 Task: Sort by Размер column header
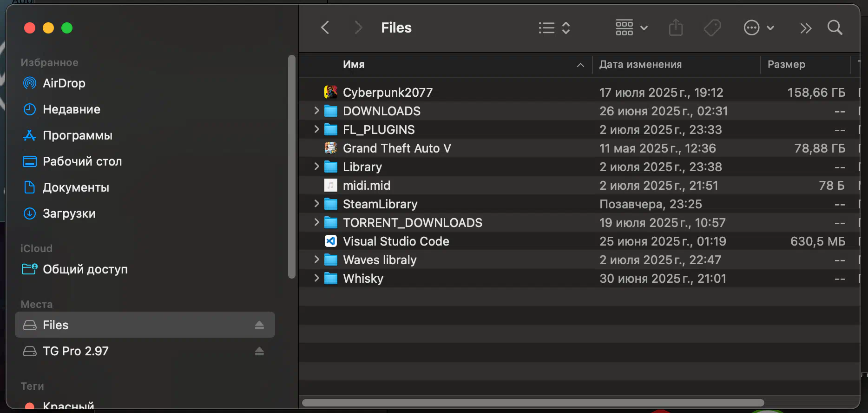click(786, 65)
